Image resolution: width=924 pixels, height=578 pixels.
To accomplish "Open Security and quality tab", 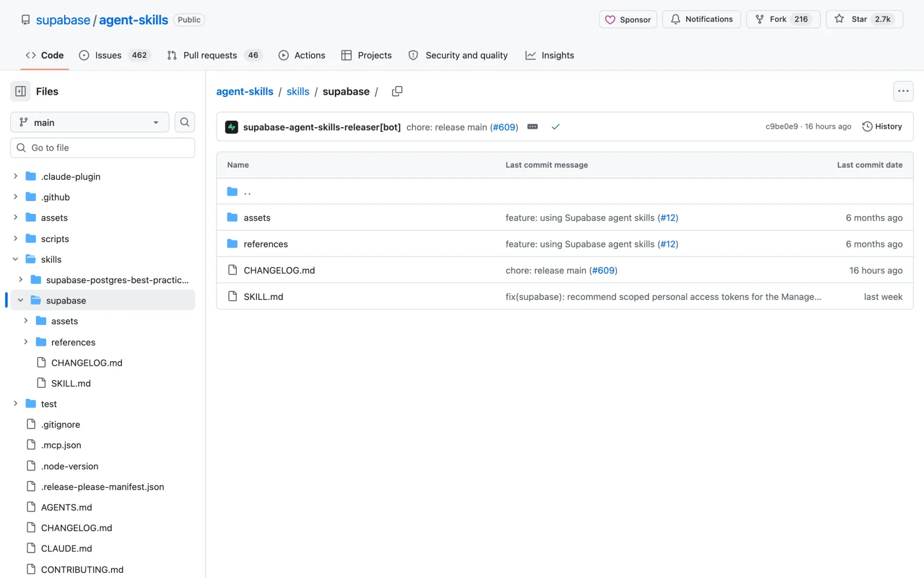I will [459, 55].
